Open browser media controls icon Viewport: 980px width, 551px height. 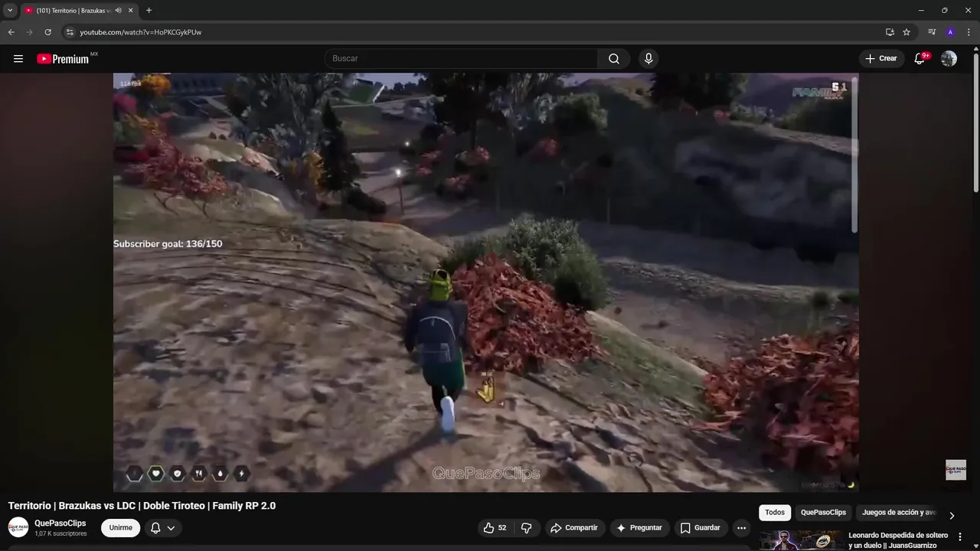932,32
